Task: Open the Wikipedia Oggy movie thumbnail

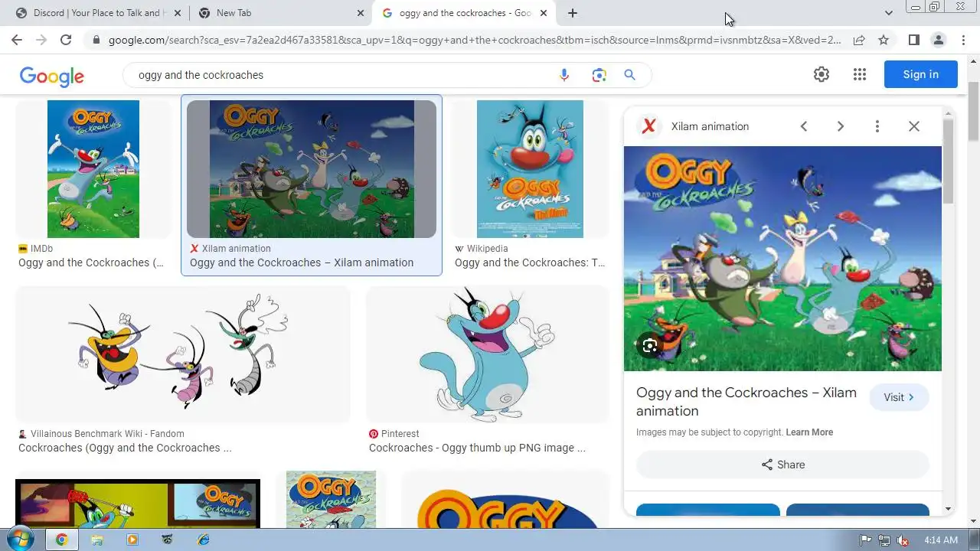Action: tap(530, 169)
